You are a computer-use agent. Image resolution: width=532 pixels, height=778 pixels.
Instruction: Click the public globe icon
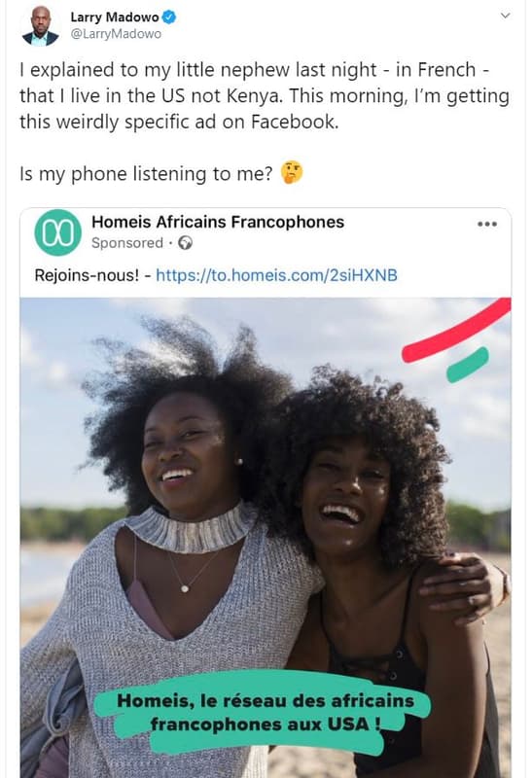click(x=185, y=243)
